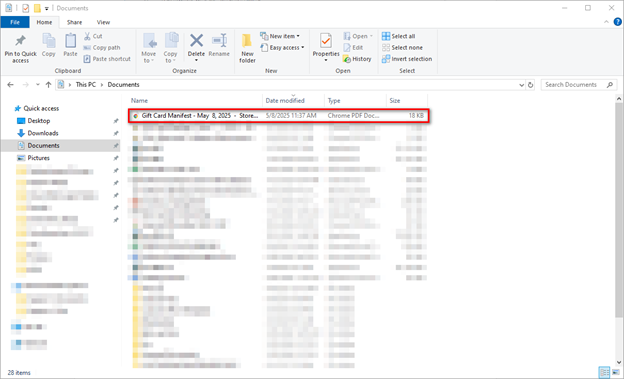Expand the address bar history dropdown
624x379 pixels.
point(521,85)
